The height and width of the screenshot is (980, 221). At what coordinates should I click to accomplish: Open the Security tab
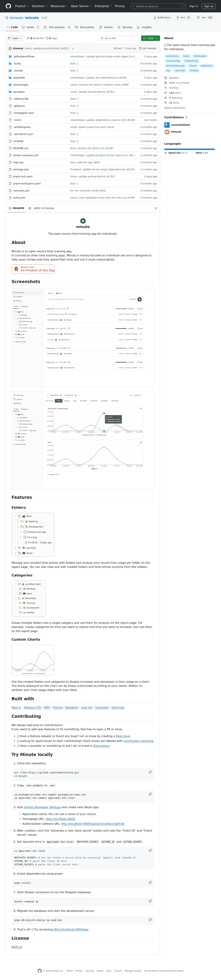[125, 27]
